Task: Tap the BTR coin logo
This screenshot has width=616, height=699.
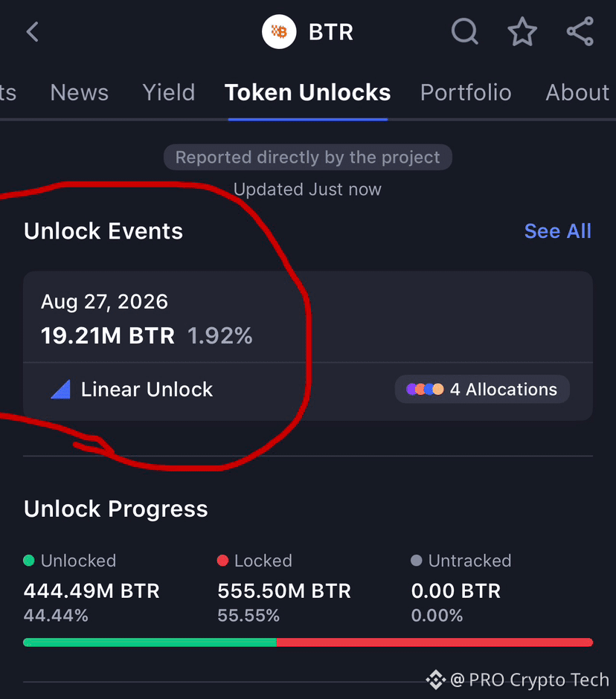Action: pos(279,32)
